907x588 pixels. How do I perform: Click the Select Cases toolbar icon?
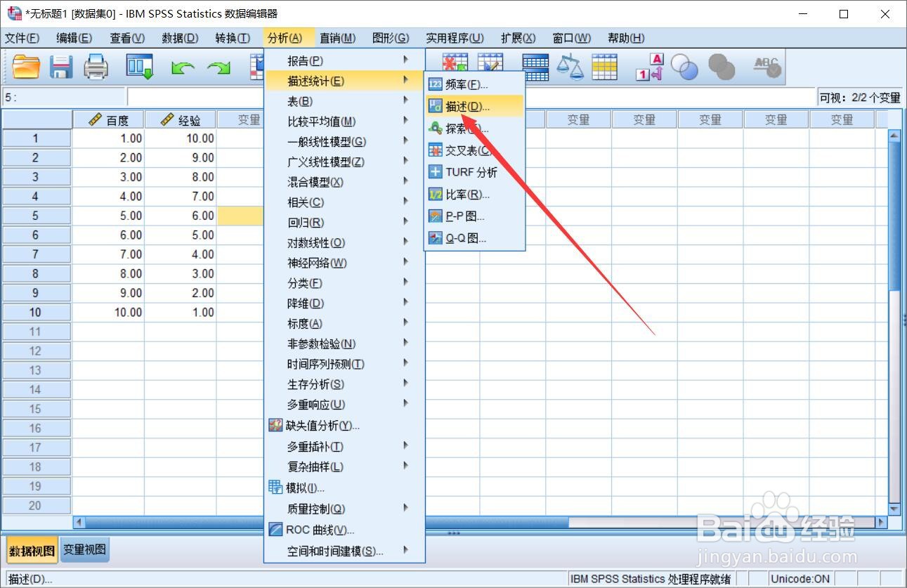[604, 67]
